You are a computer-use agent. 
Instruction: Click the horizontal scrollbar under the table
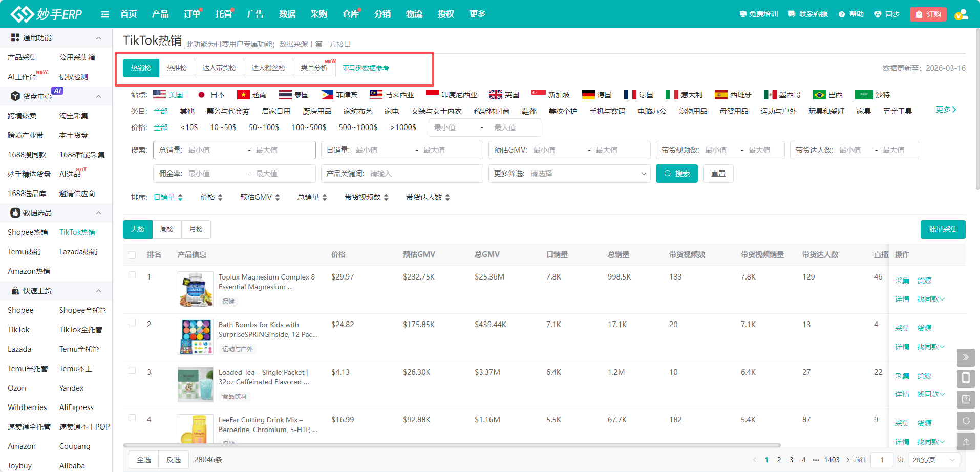[451, 445]
